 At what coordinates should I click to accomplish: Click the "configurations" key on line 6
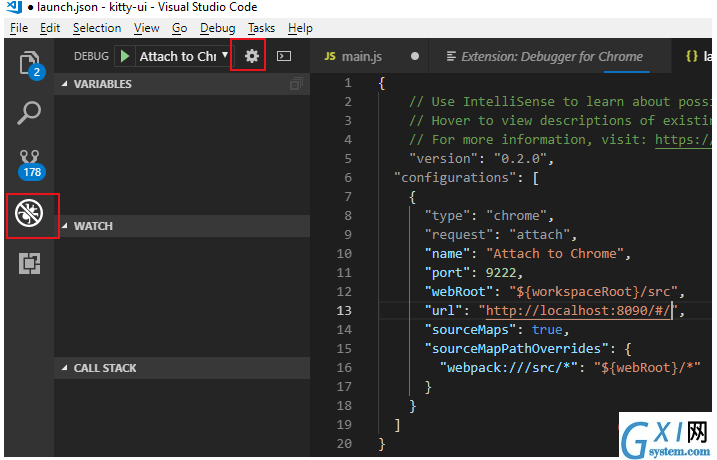(455, 177)
